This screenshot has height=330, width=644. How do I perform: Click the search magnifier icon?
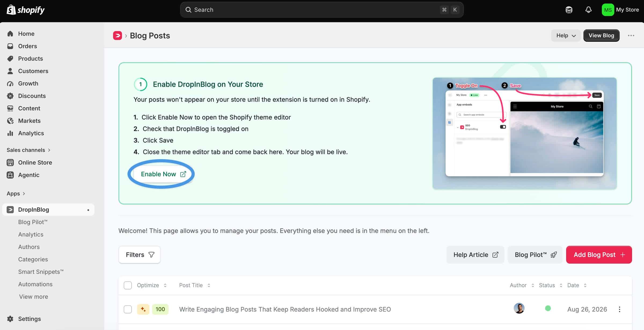[x=188, y=10]
